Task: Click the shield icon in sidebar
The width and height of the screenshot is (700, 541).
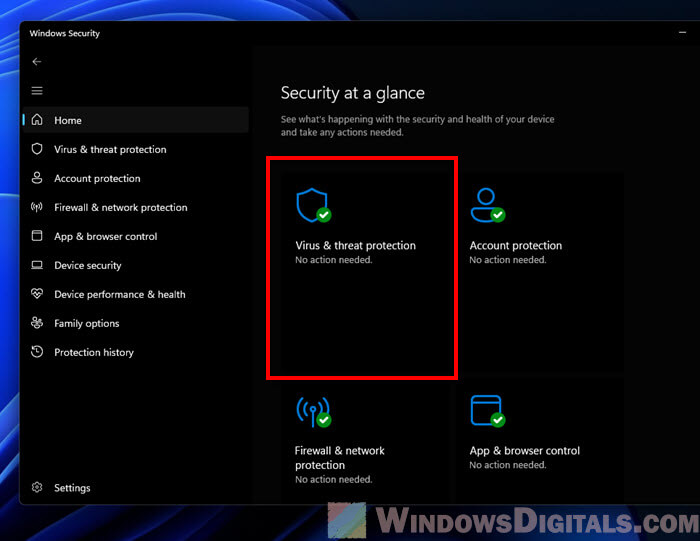Action: click(37, 149)
